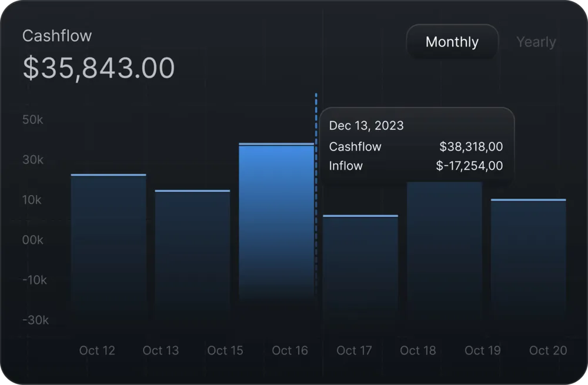The height and width of the screenshot is (385, 588).
Task: Click the $35,843.00 total amount
Action: pos(99,68)
